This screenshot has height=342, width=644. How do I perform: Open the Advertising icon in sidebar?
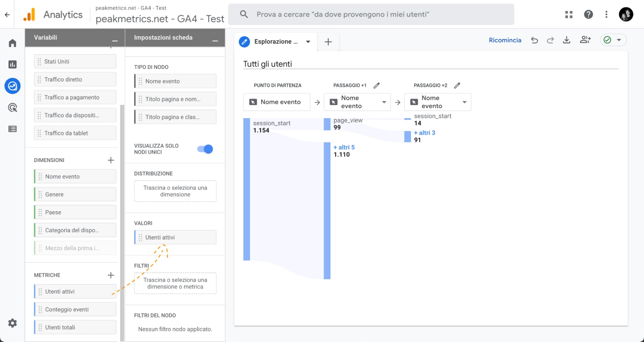pyautogui.click(x=13, y=108)
